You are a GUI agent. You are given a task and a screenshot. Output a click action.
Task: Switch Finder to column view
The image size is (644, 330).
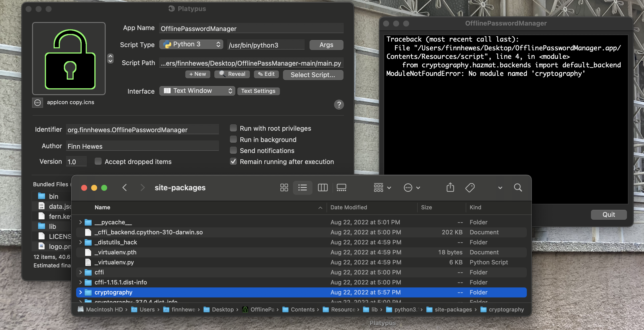pos(323,188)
